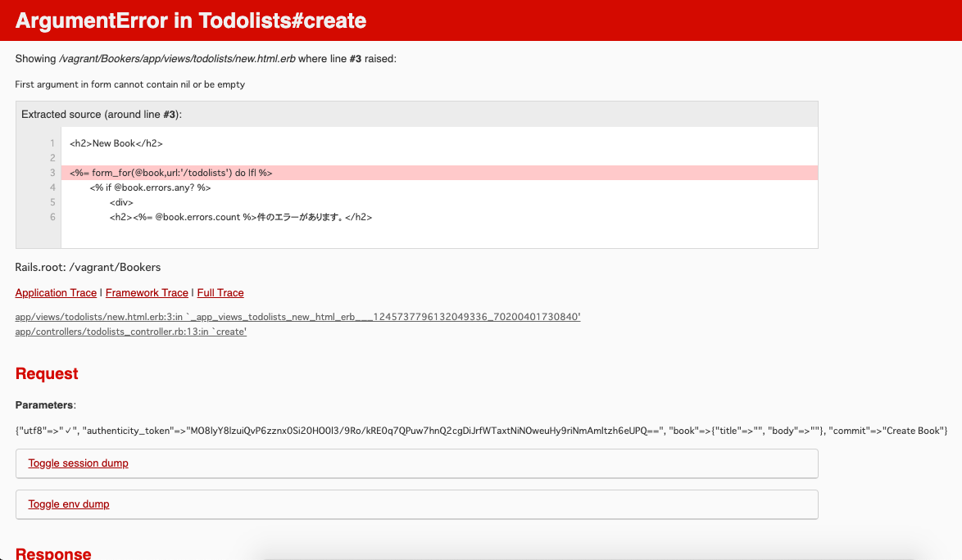Click line number 3 in extracted source
This screenshot has width=962, height=560.
coord(52,172)
